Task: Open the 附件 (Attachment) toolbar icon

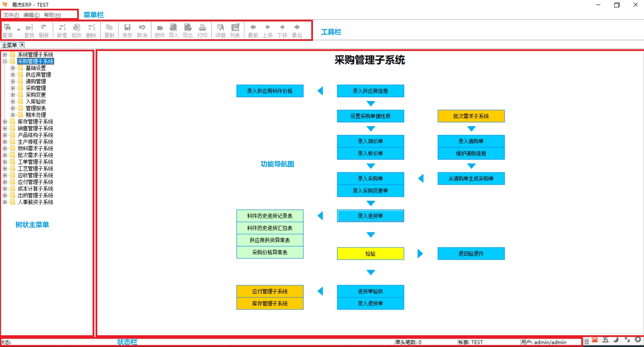Action: click(x=160, y=31)
